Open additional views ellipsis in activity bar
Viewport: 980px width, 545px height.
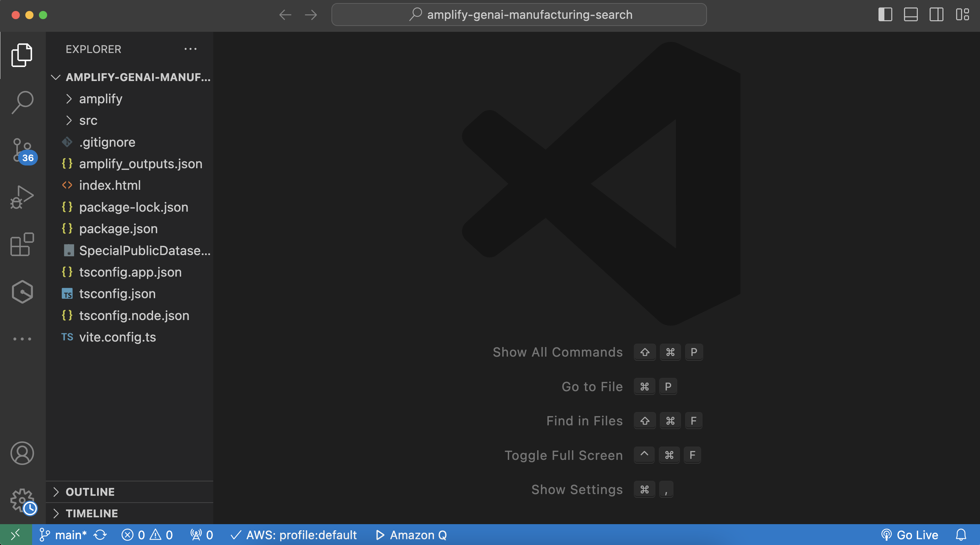click(22, 339)
